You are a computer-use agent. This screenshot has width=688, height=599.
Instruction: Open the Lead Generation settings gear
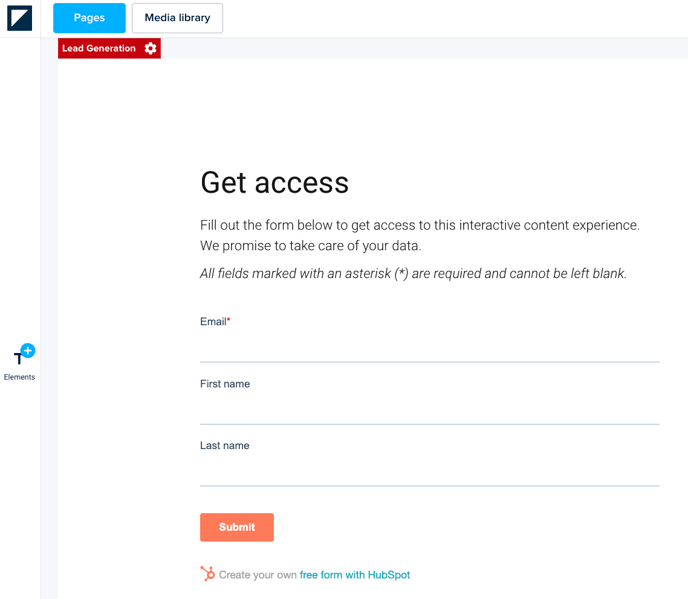[x=151, y=48]
